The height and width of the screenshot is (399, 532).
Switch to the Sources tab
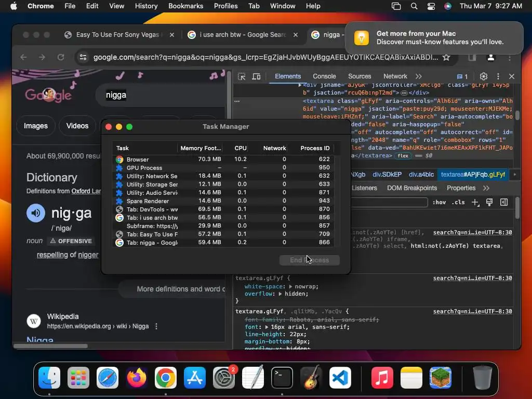point(360,77)
